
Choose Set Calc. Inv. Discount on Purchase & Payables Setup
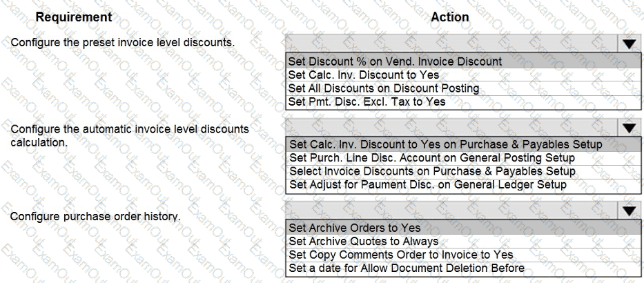tap(445, 144)
